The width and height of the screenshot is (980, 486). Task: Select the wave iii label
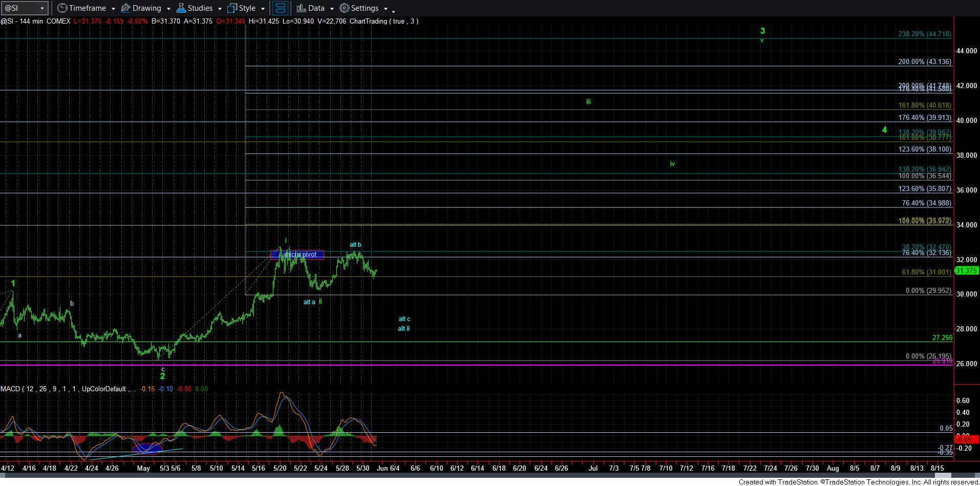(x=588, y=102)
